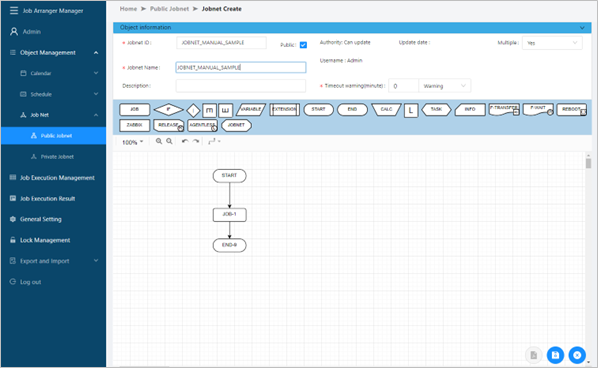Select the IF diamond shape
The width and height of the screenshot is (598, 368).
coord(169,109)
